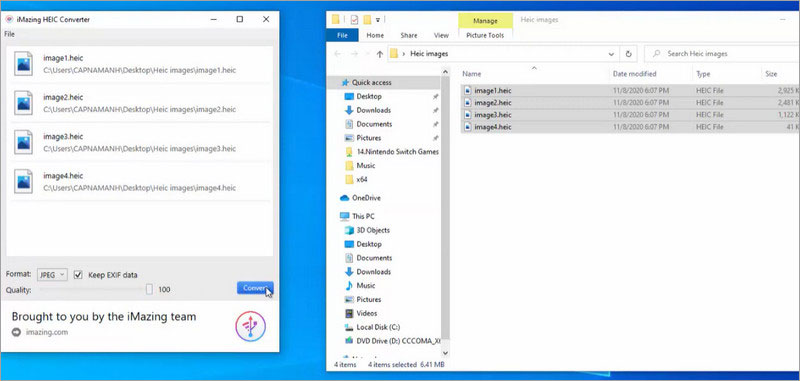The width and height of the screenshot is (800, 381).
Task: Adjust the Quality slider handle
Action: point(149,289)
